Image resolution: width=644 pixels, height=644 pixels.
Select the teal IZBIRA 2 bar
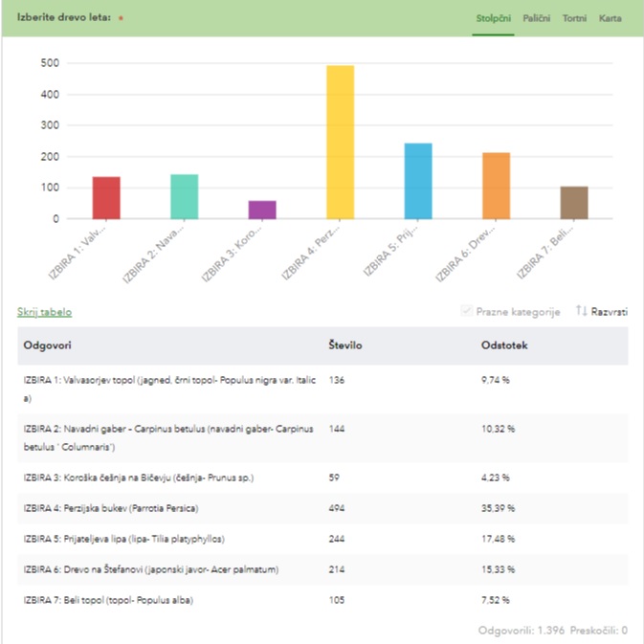(x=184, y=197)
